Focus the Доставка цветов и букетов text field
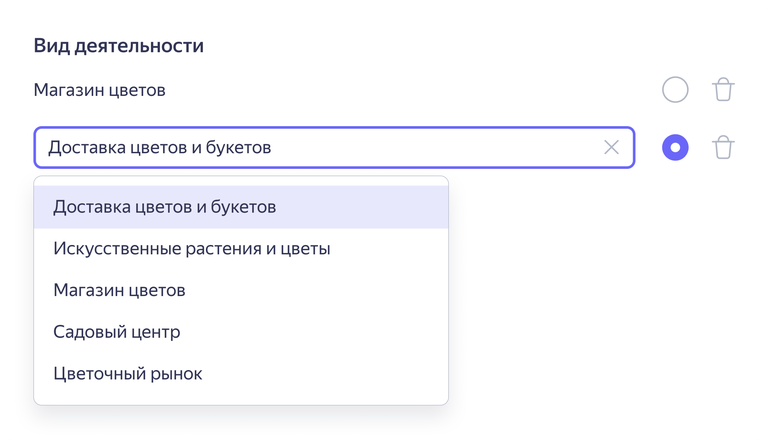Image resolution: width=768 pixels, height=442 pixels. [300, 148]
